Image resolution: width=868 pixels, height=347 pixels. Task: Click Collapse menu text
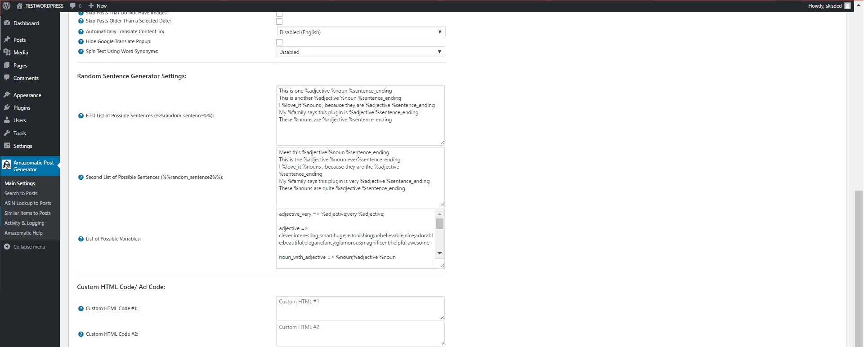coord(29,247)
